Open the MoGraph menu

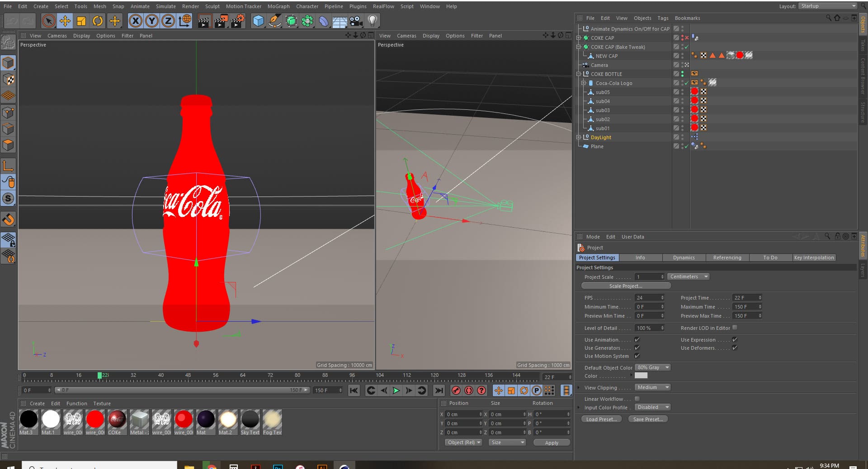point(278,6)
